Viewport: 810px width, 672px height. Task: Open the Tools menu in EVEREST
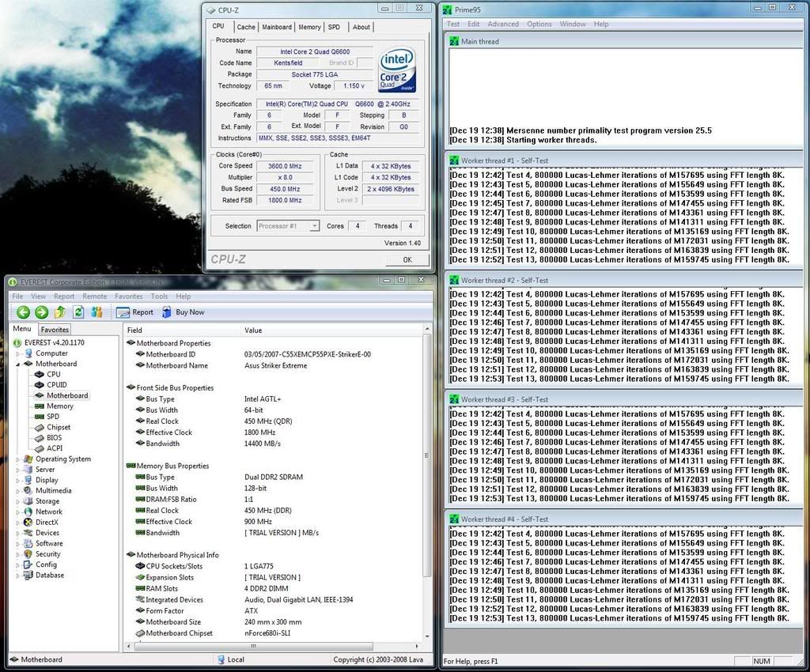click(159, 296)
